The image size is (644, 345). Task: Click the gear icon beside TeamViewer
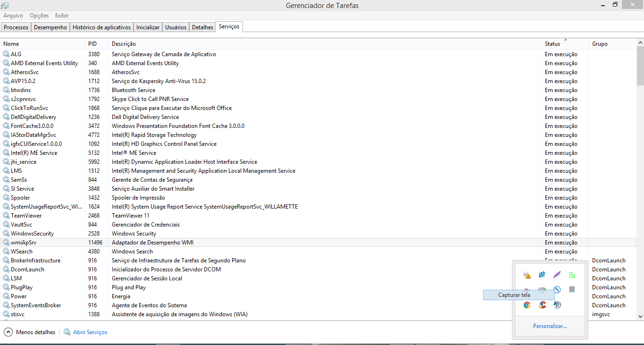coord(6,216)
